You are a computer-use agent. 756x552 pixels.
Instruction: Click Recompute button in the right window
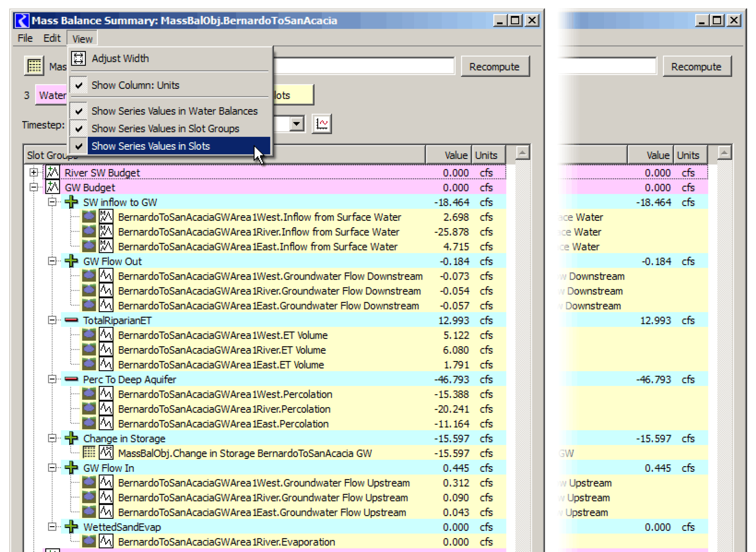coord(696,67)
